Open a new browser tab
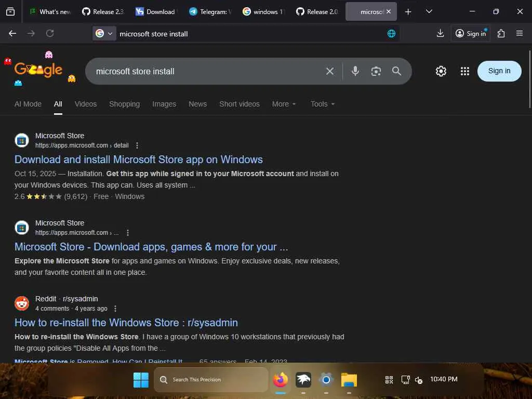The width and height of the screenshot is (532, 399). (408, 12)
